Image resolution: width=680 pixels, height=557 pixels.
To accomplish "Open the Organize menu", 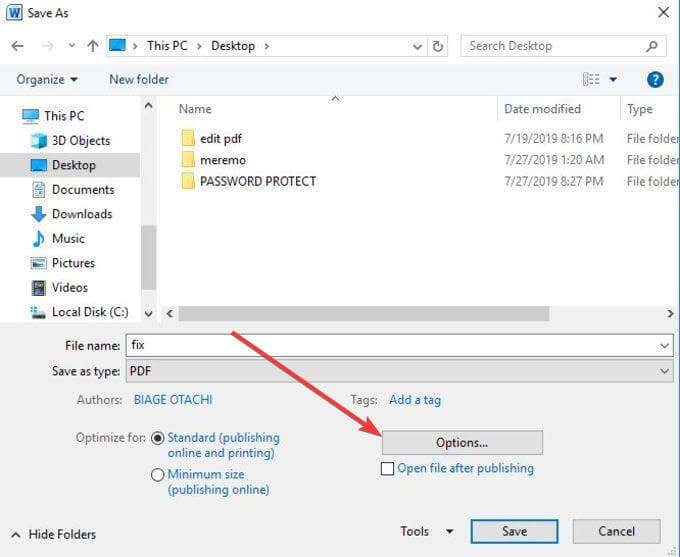I will click(x=47, y=80).
